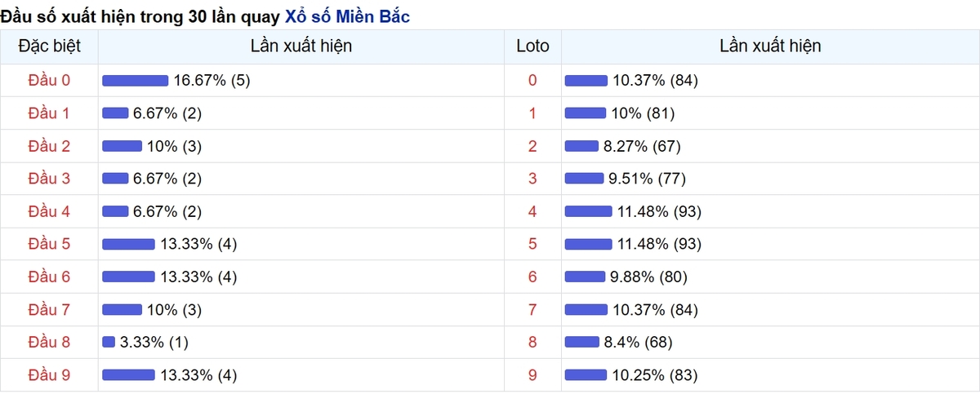Click the 13.33% bar for Đầu 9
The image size is (980, 394).
tap(128, 374)
